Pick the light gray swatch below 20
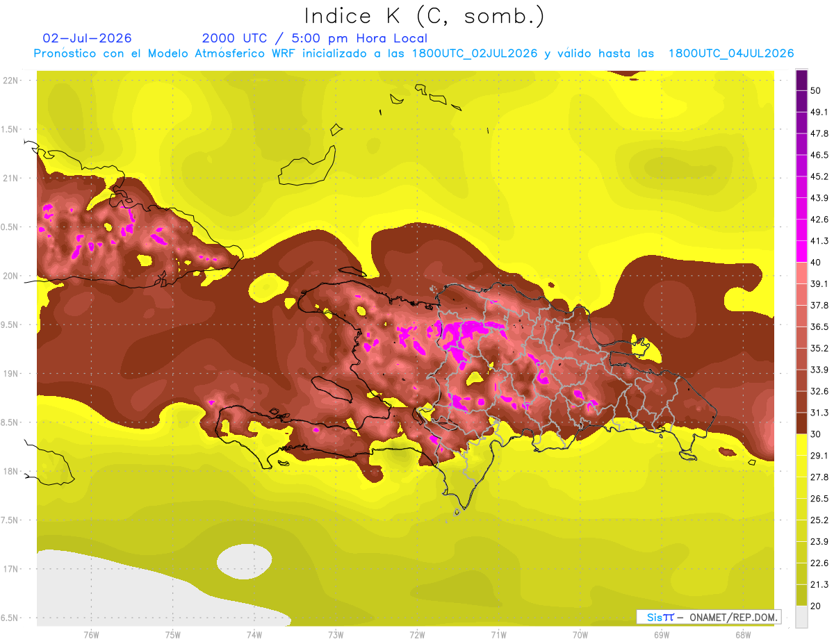This screenshot has height=644, width=834. coord(802,616)
